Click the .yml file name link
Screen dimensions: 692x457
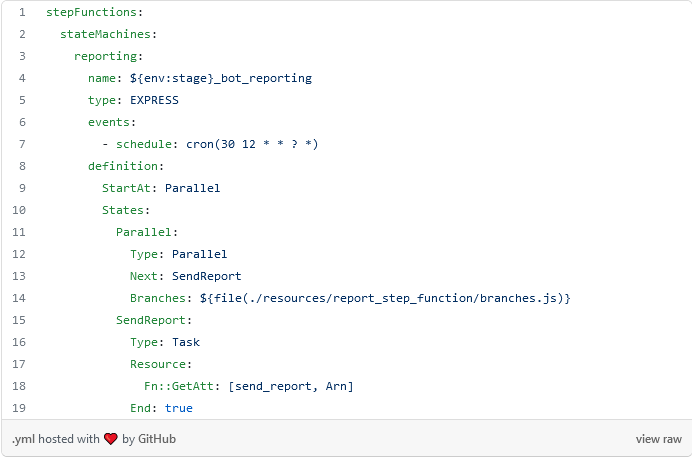click(x=23, y=439)
